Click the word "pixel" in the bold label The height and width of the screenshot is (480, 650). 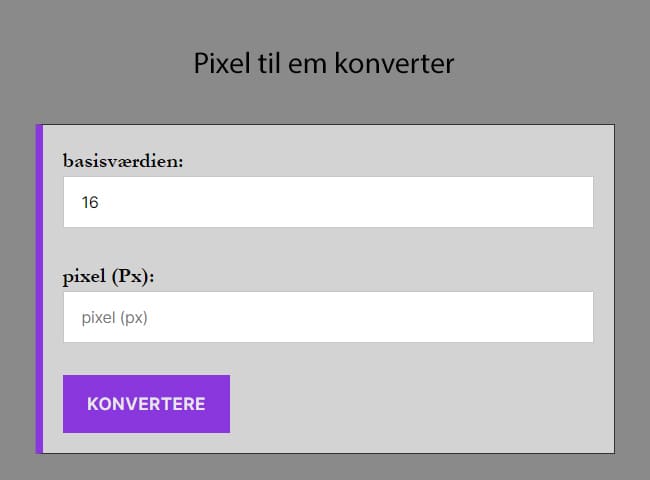pos(84,276)
